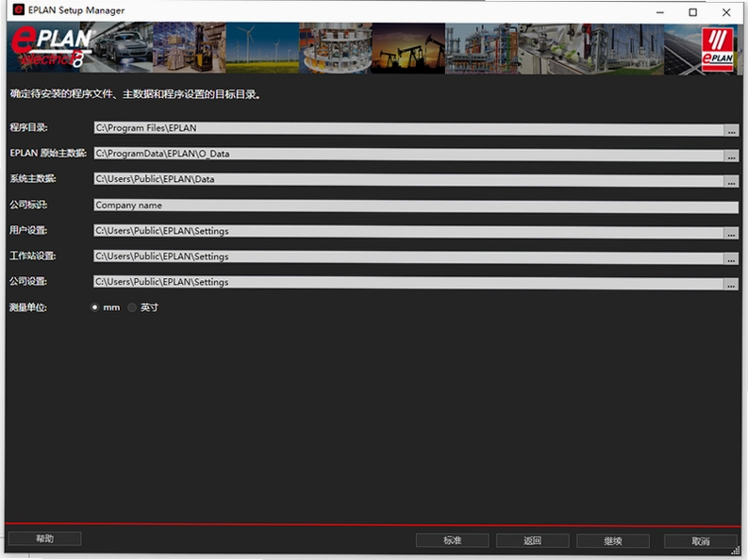748x560 pixels.
Task: Edit the C:\Program Files\EPLAN path field
Action: tap(408, 128)
